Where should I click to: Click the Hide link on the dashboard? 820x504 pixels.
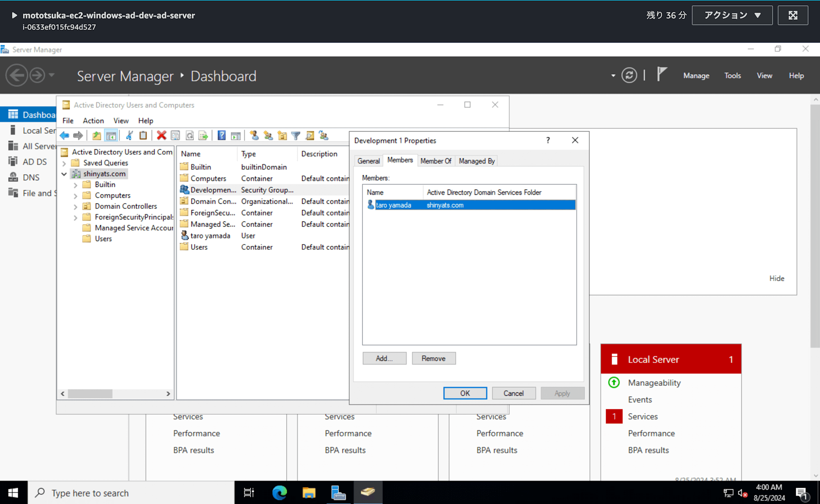point(777,278)
